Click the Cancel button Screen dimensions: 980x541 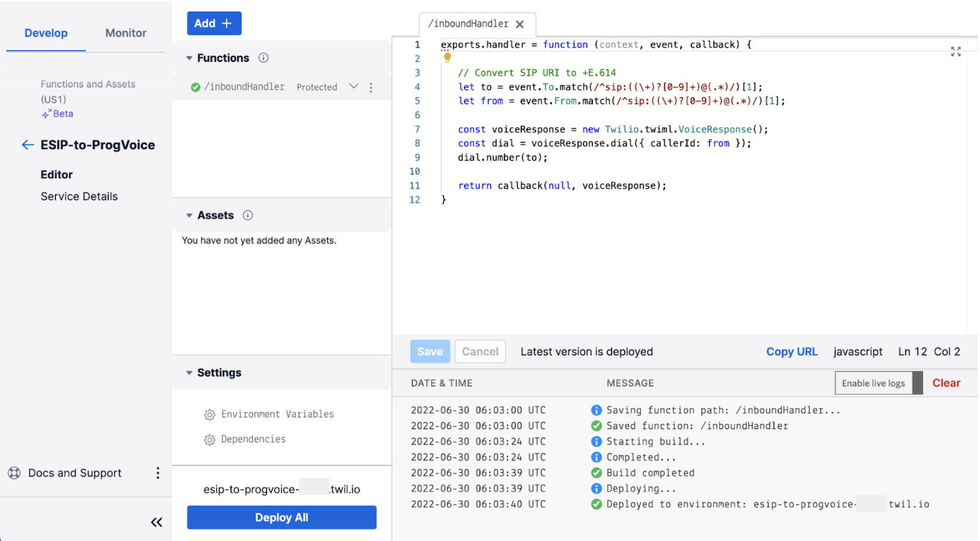coord(480,352)
